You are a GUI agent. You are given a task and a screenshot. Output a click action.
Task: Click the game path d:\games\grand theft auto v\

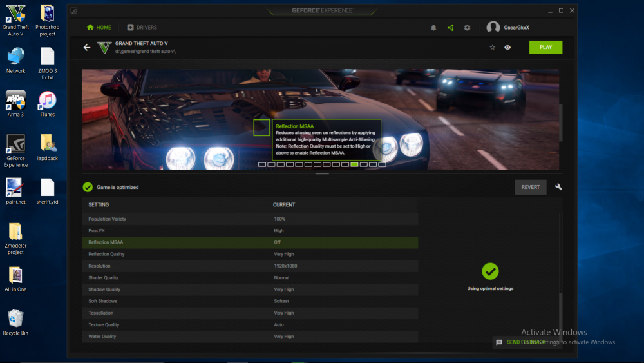tap(146, 52)
